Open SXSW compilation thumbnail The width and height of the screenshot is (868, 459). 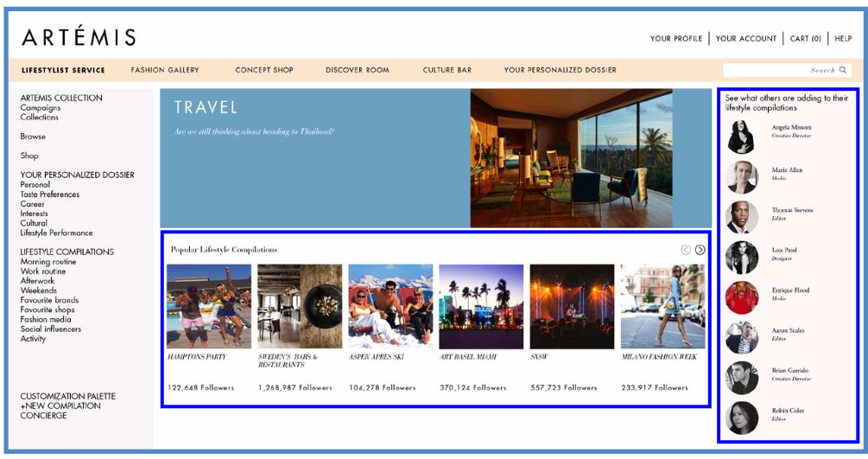click(x=572, y=307)
